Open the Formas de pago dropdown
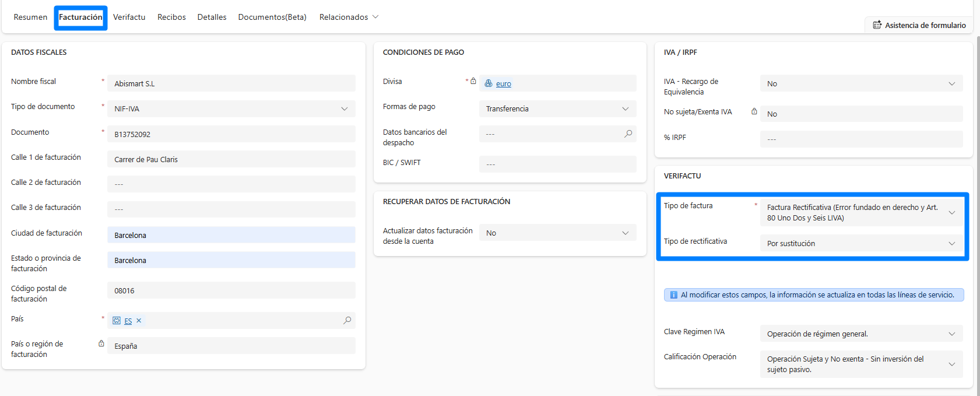 (625, 109)
